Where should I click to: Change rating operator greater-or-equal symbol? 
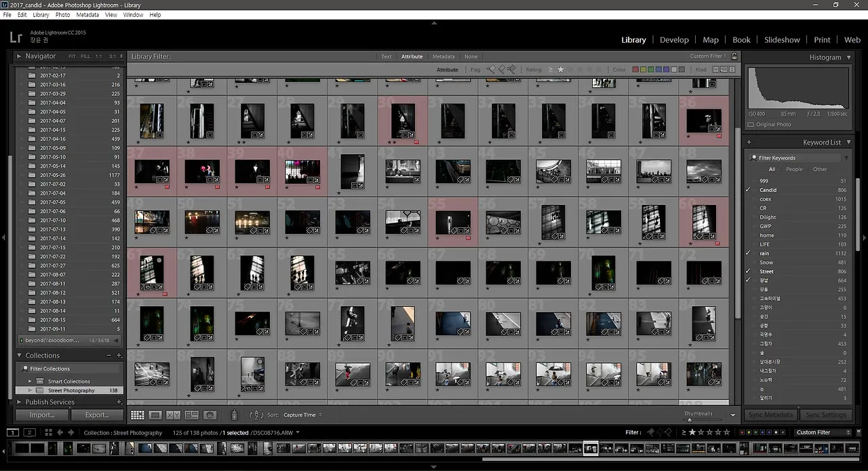click(551, 69)
